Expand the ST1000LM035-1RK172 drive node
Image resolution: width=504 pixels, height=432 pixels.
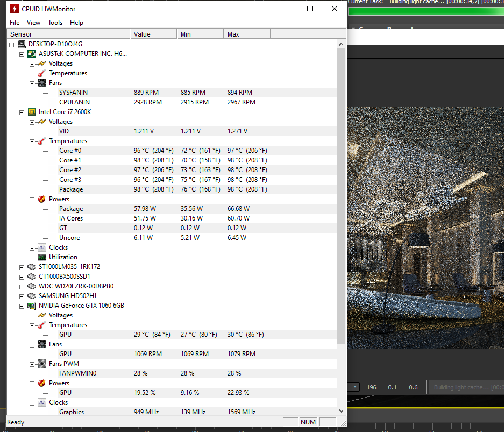22,267
